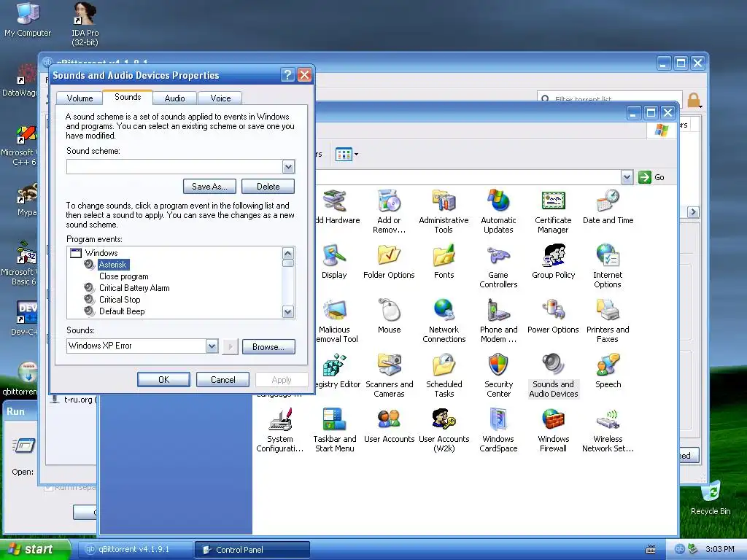This screenshot has height=560, width=747.
Task: Open Wireless Network Setup icon
Action: [608, 430]
